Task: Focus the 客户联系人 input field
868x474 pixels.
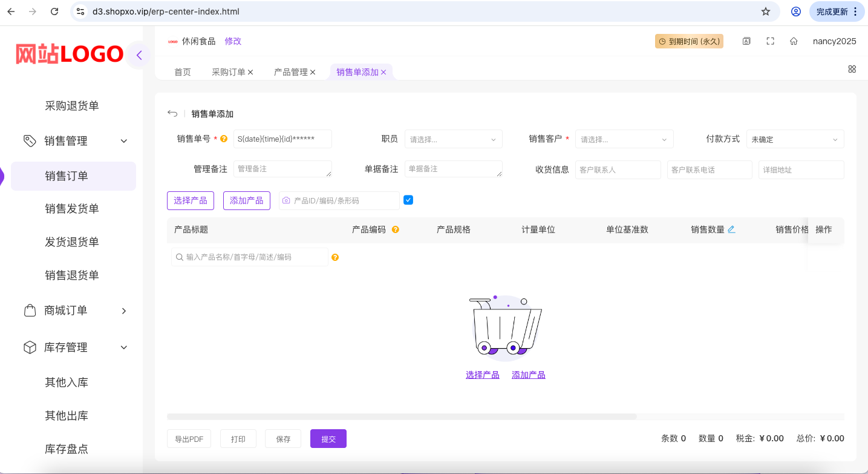Action: pos(618,170)
